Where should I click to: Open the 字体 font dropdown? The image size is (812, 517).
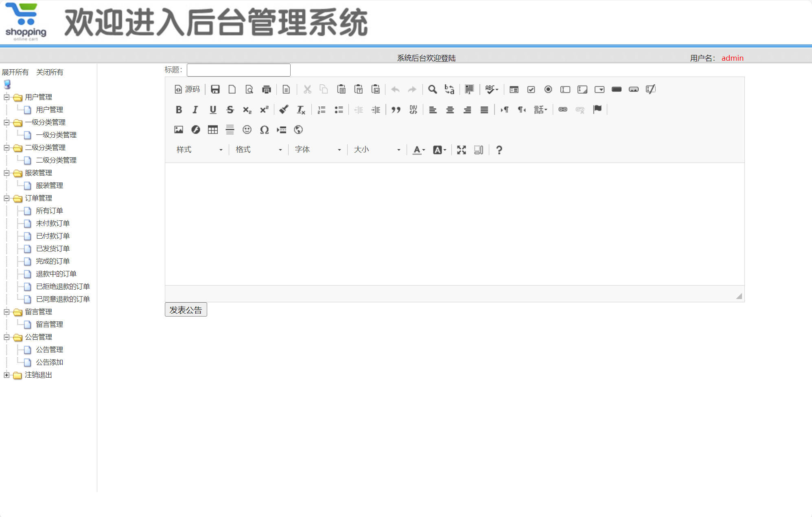(x=317, y=150)
